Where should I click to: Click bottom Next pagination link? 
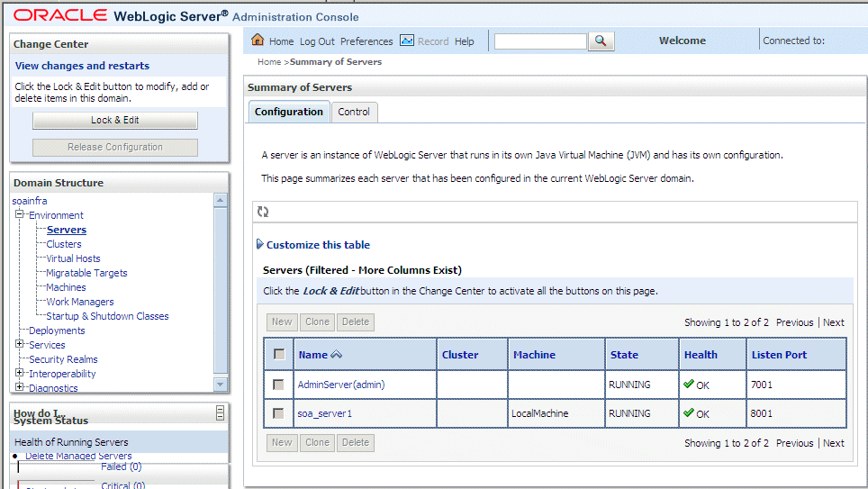pos(833,443)
